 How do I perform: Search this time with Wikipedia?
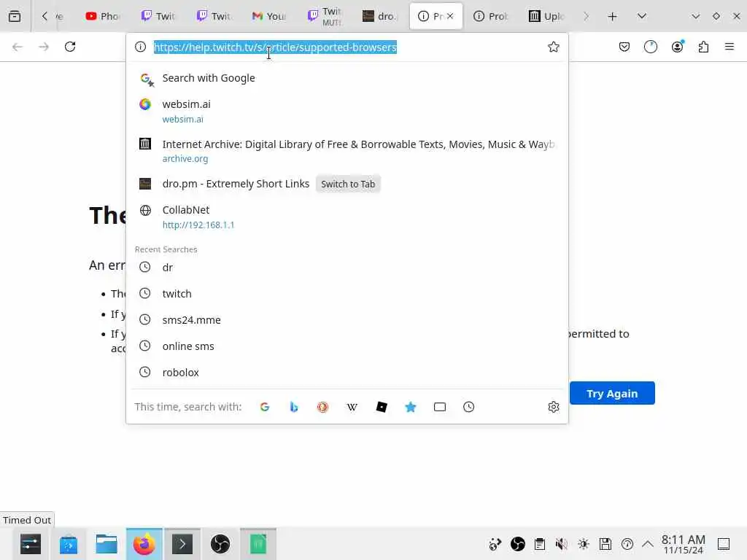pos(352,407)
